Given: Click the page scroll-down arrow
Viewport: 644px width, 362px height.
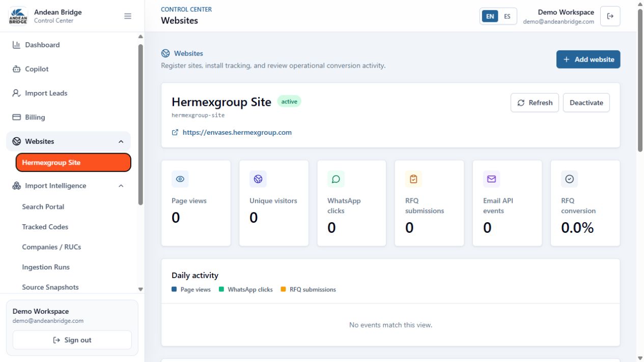Looking at the screenshot, I should tap(640, 358).
